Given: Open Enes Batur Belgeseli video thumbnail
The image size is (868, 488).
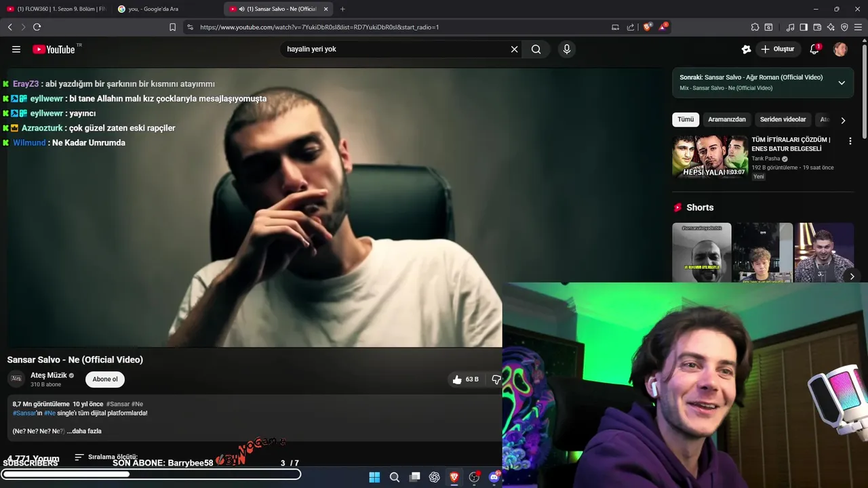Looking at the screenshot, I should click(710, 157).
